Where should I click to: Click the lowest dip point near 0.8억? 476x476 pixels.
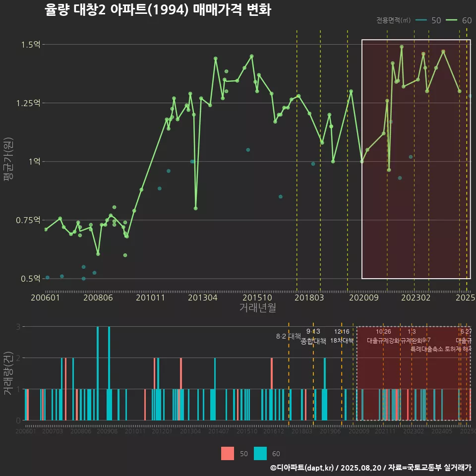195,208
